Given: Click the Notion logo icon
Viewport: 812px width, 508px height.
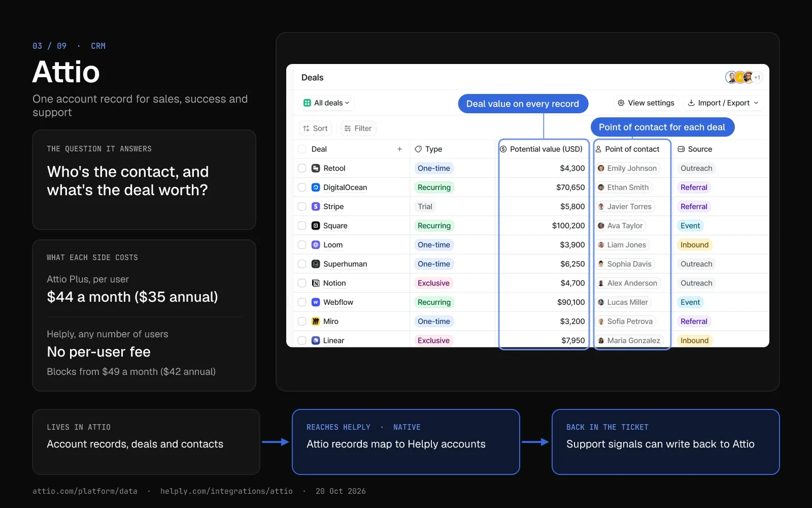Looking at the screenshot, I should click(316, 283).
